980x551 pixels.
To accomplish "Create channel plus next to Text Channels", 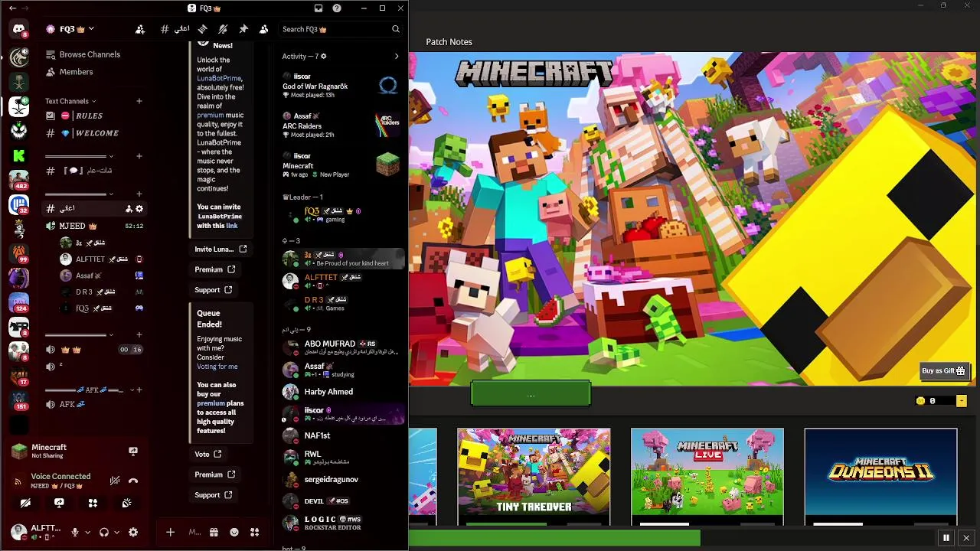I will [x=139, y=101].
